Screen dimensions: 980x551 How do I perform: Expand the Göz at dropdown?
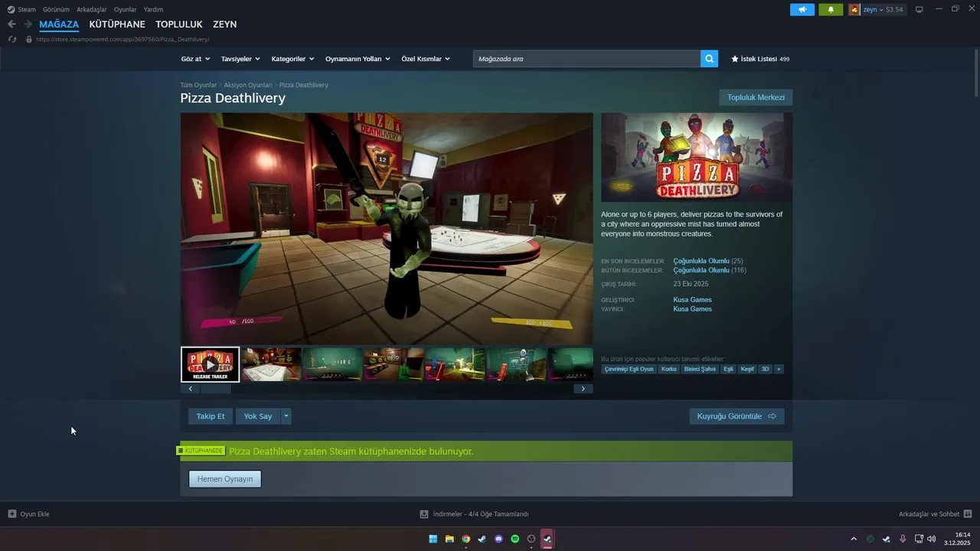point(195,59)
